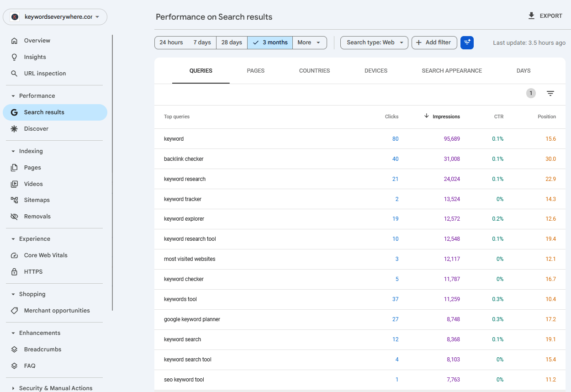The image size is (571, 392).
Task: Switch to the DEVICES tab
Action: (376, 71)
